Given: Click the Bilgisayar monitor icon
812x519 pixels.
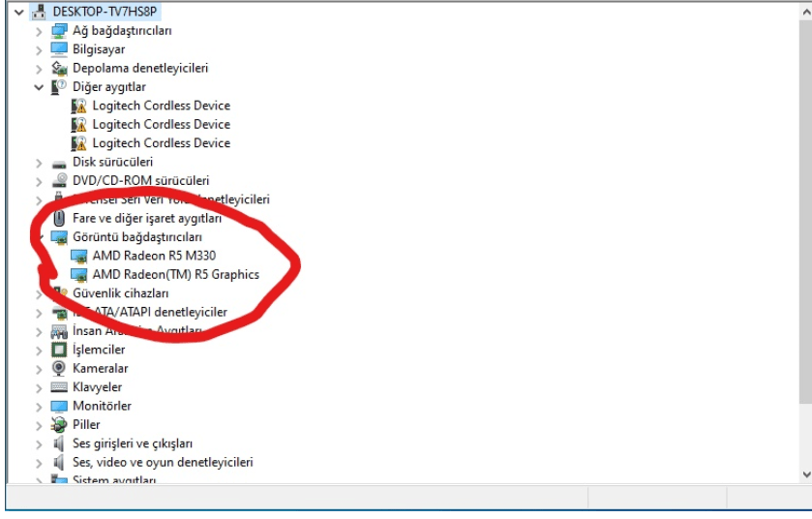Looking at the screenshot, I should pyautogui.click(x=59, y=49).
